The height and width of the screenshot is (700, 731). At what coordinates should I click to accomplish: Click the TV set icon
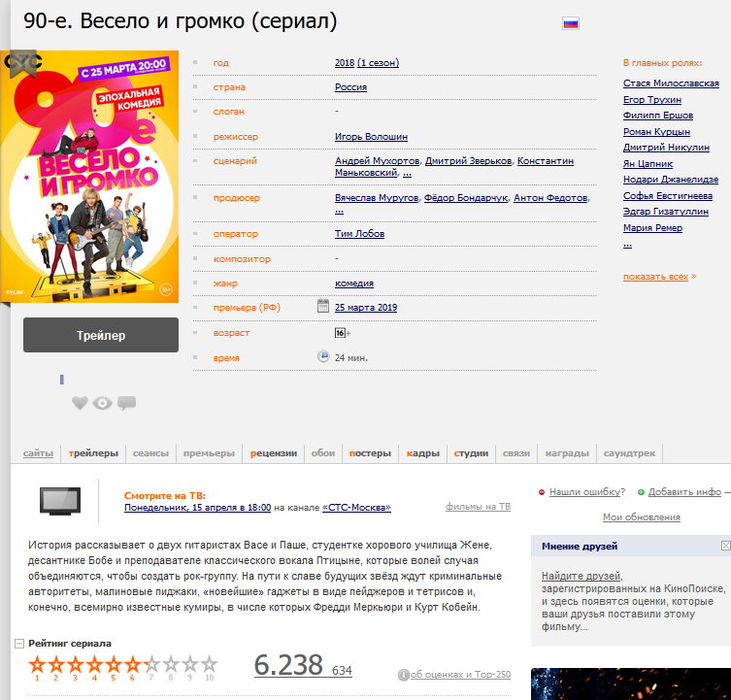60,501
